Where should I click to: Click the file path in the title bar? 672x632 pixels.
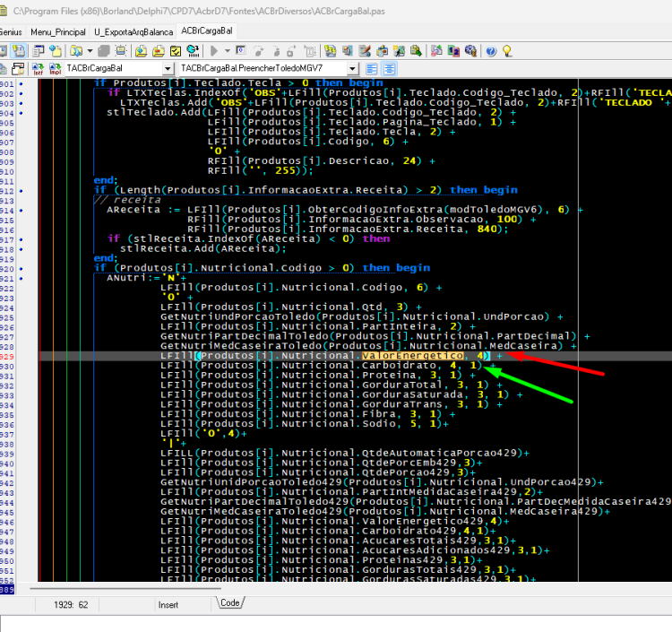tap(199, 11)
